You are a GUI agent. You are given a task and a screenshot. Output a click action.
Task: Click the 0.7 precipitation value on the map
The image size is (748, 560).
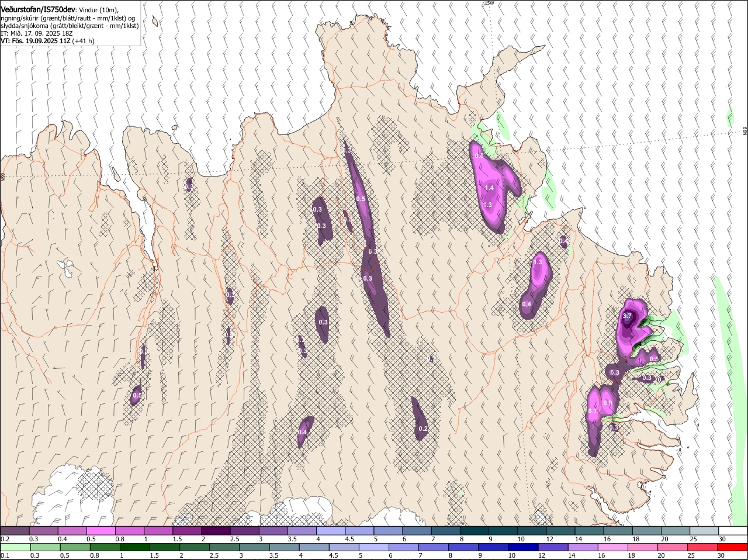(x=593, y=412)
